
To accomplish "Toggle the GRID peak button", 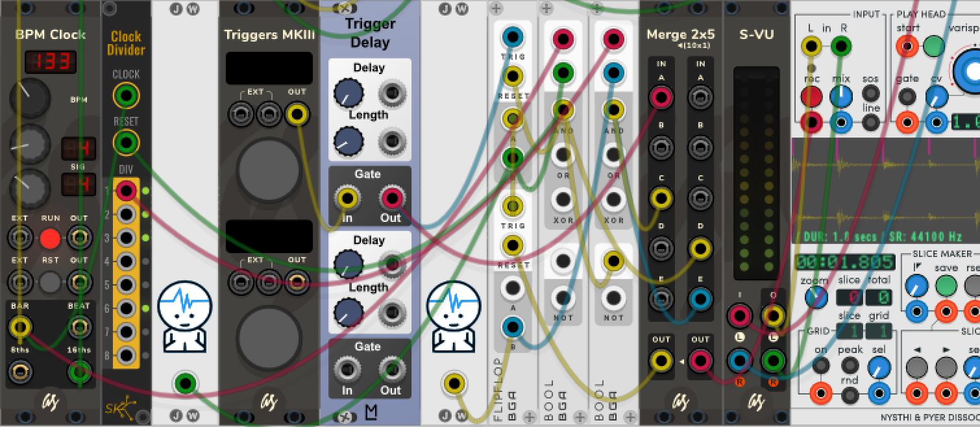I will [x=850, y=365].
